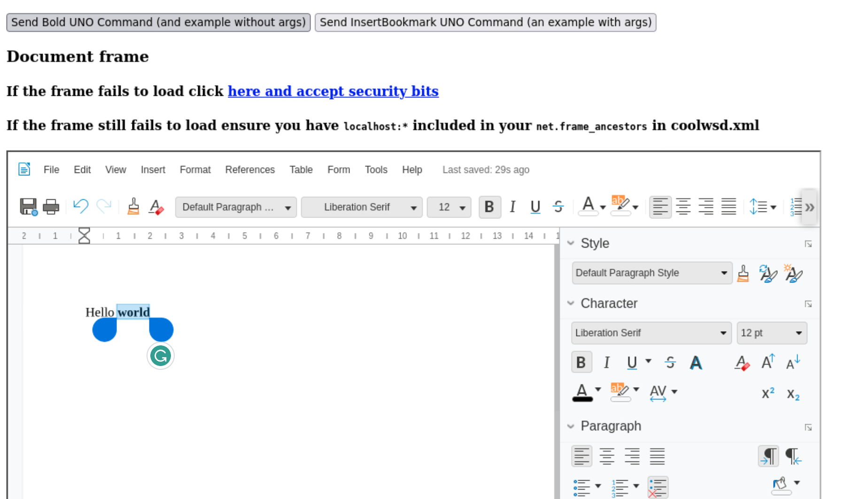Clear direct formatting from toolbar
The width and height of the screenshot is (868, 499).
(156, 207)
